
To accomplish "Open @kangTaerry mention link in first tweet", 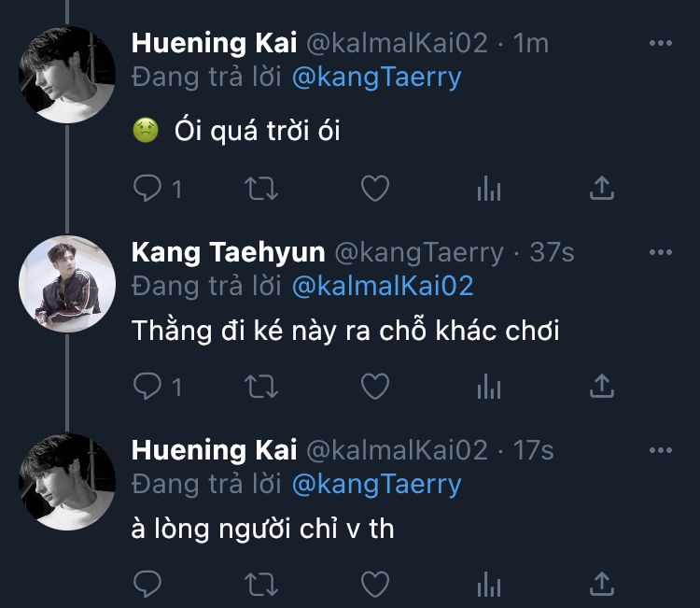I will [x=376, y=77].
